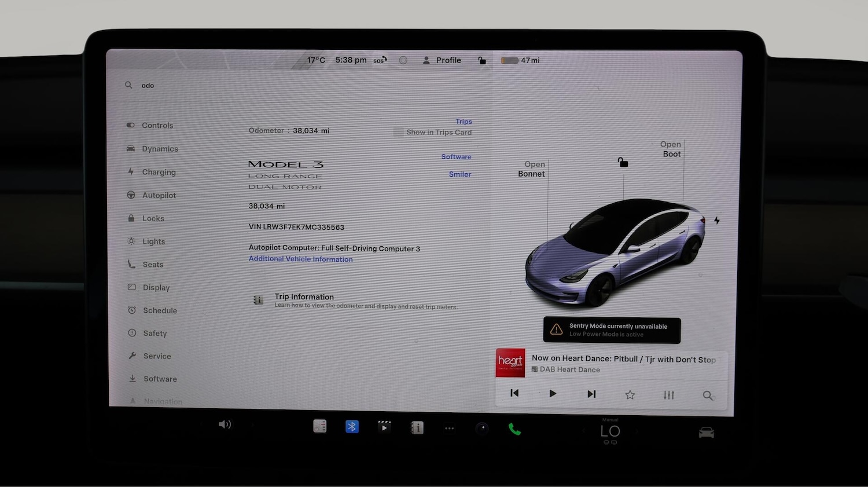The height and width of the screenshot is (487, 868).
Task: Open the owner's manual app icon
Action: (x=417, y=428)
